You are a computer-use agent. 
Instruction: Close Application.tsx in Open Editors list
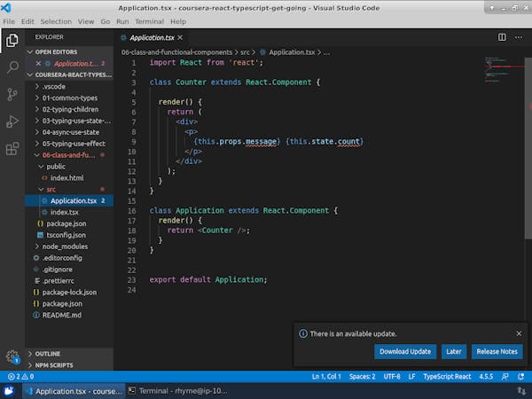[x=38, y=64]
